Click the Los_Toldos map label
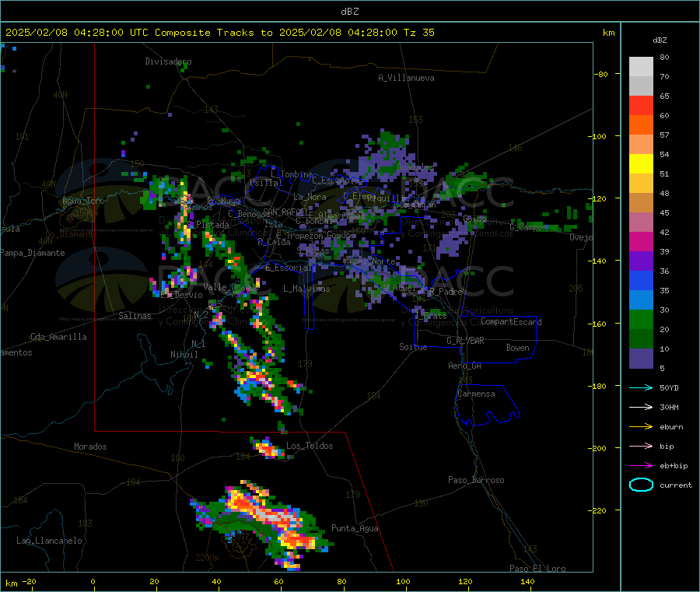The image size is (700, 592). [x=310, y=446]
